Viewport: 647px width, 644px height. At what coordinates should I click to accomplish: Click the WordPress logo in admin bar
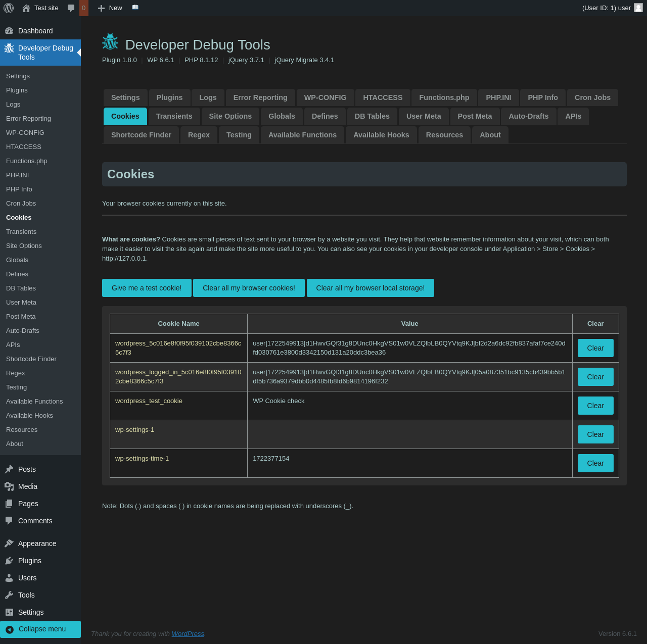point(9,8)
